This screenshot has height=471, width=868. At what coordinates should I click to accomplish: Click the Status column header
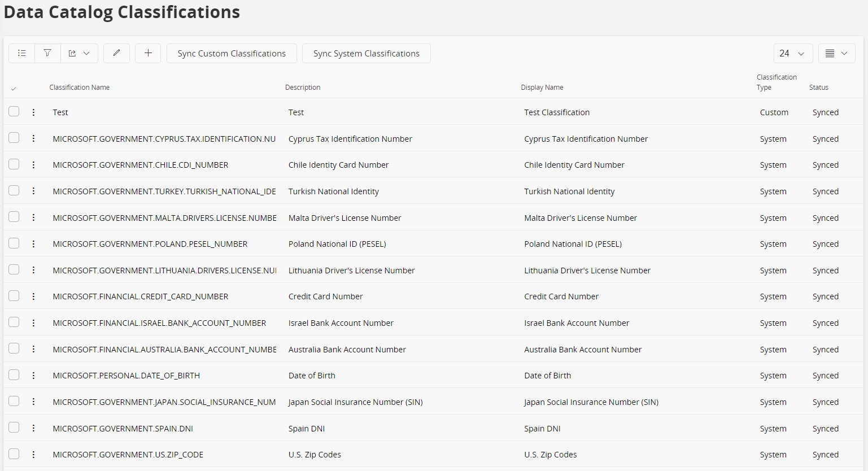click(819, 87)
